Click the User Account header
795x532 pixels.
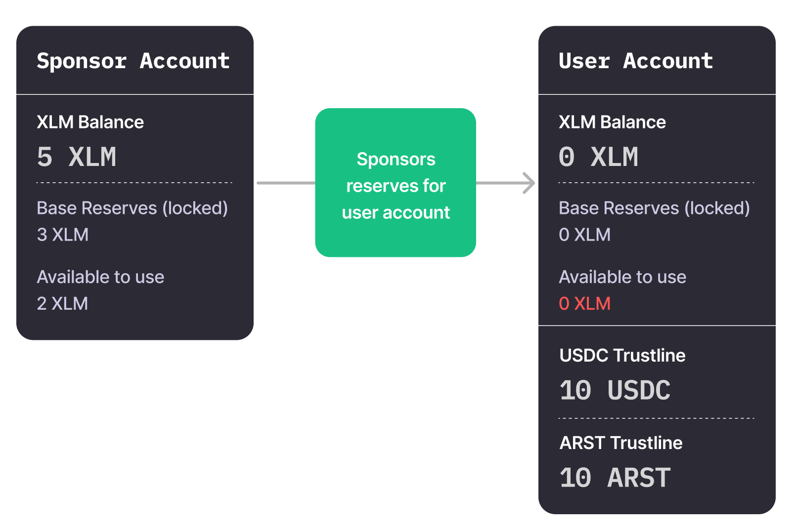[x=636, y=61]
